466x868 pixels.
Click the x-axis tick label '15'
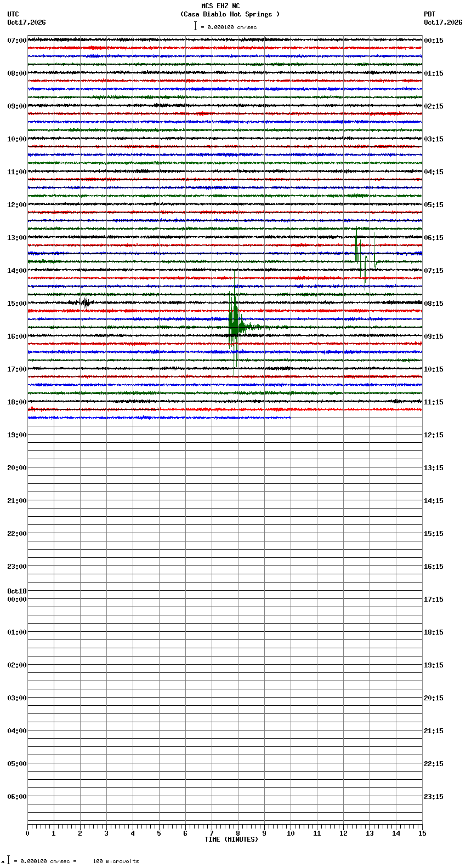[422, 833]
